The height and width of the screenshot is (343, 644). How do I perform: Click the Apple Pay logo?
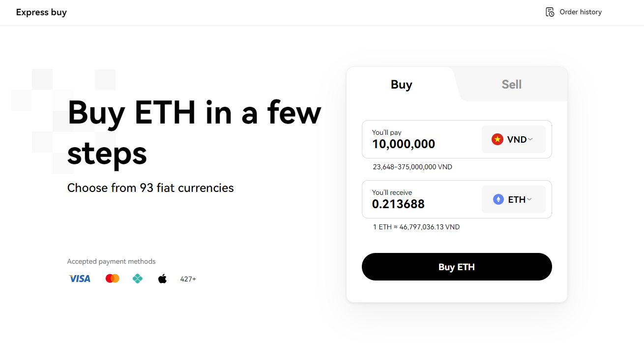pyautogui.click(x=162, y=279)
